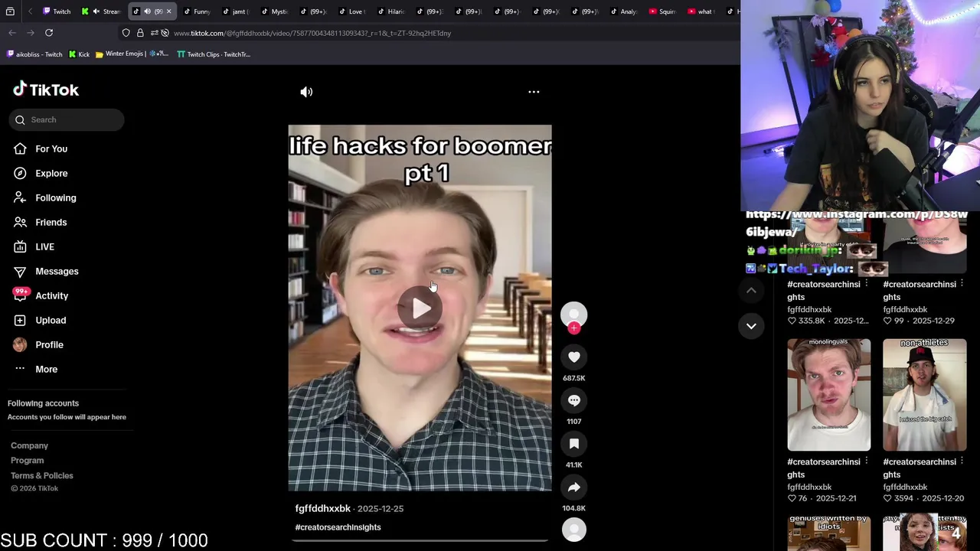Mute the active tab via its speaker icon
The width and height of the screenshot is (980, 551).
[x=147, y=11]
